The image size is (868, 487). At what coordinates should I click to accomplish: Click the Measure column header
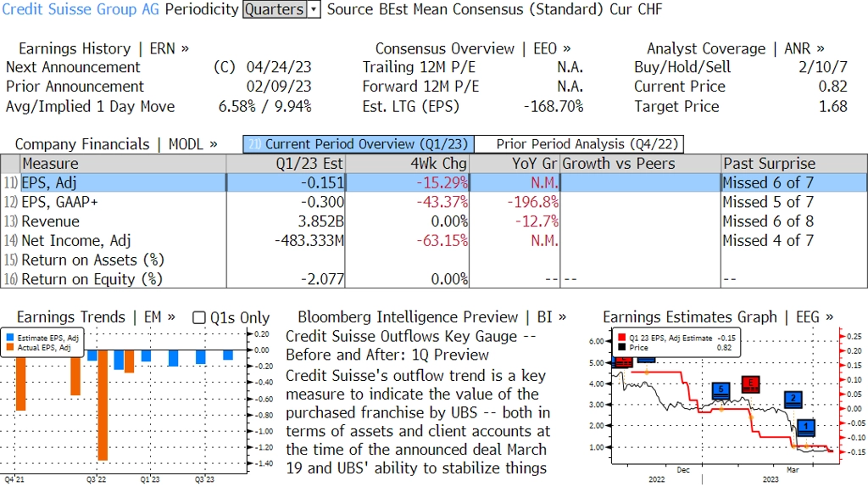click(x=123, y=164)
